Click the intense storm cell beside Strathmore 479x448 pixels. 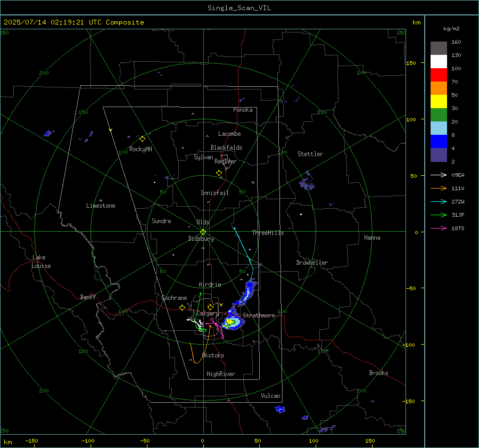232,323
